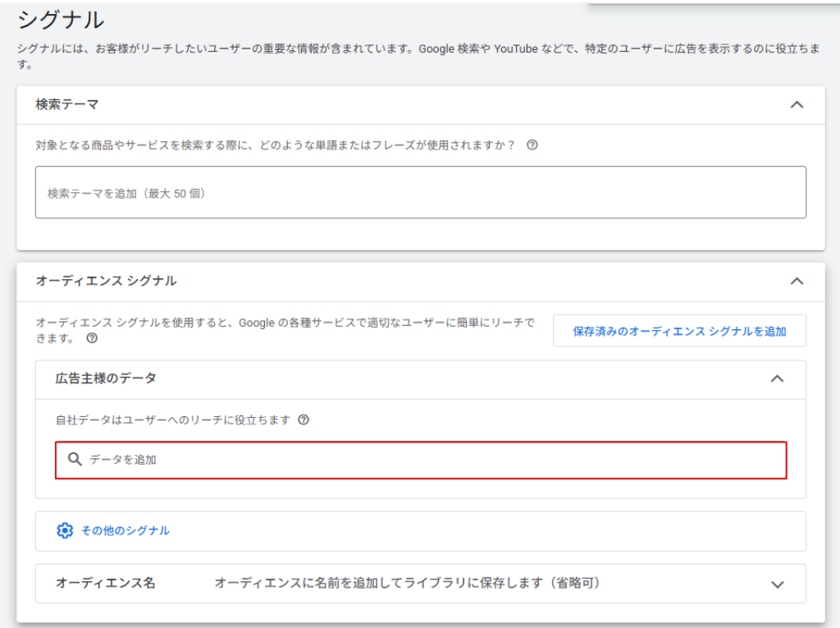The image size is (840, 628).
Task: Open the その他のシグナル link
Action: click(x=125, y=530)
